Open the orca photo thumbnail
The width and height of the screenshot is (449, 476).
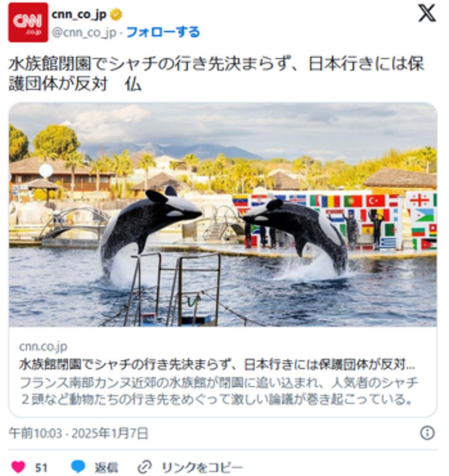pyautogui.click(x=223, y=215)
